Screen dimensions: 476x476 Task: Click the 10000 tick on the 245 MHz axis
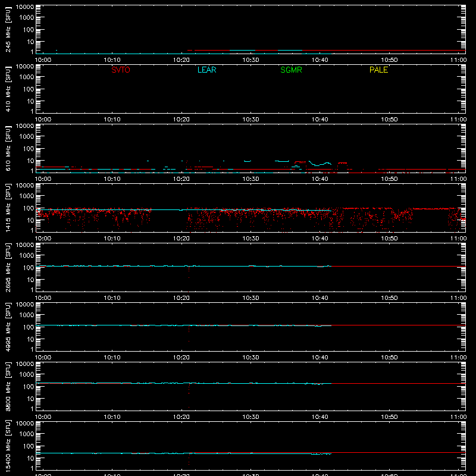(25, 7)
